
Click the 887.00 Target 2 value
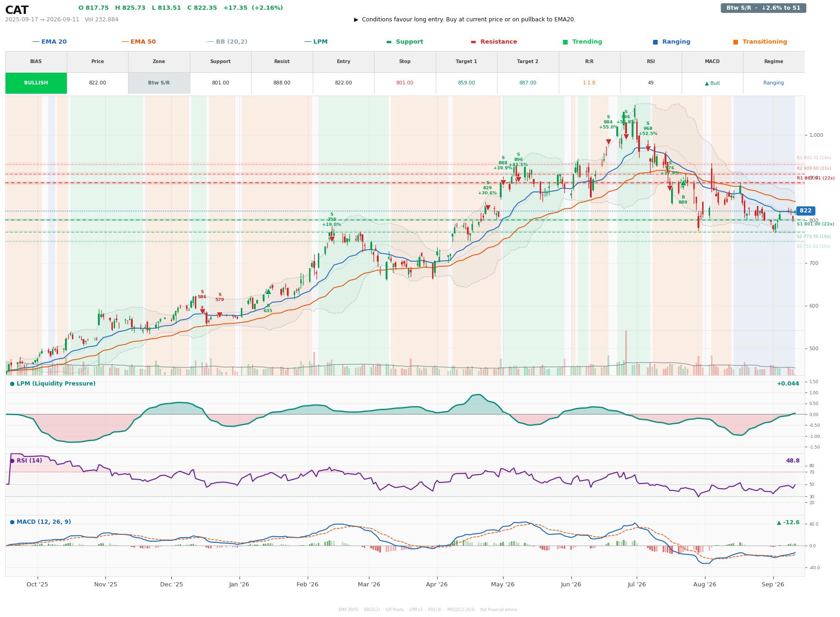pos(528,83)
